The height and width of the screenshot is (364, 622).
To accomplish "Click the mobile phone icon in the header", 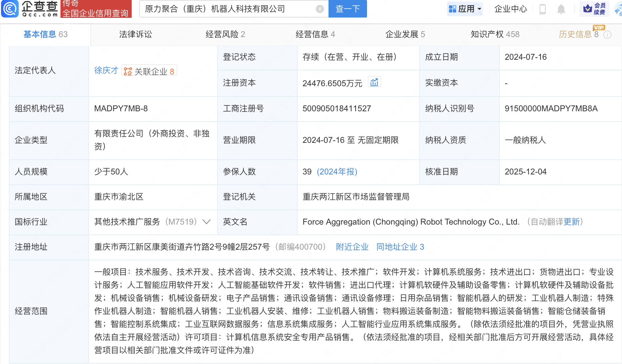I will pyautogui.click(x=542, y=9).
